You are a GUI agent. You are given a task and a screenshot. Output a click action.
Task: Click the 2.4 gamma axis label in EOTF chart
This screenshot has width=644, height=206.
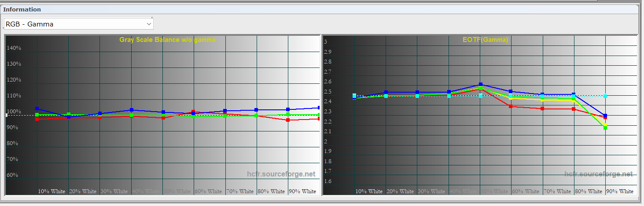328,102
